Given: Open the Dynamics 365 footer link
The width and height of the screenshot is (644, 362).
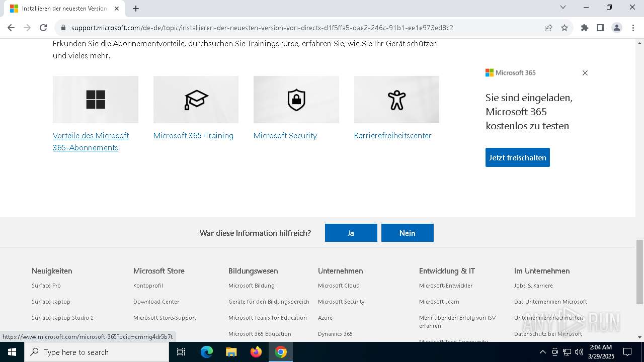Looking at the screenshot, I should coord(335,334).
